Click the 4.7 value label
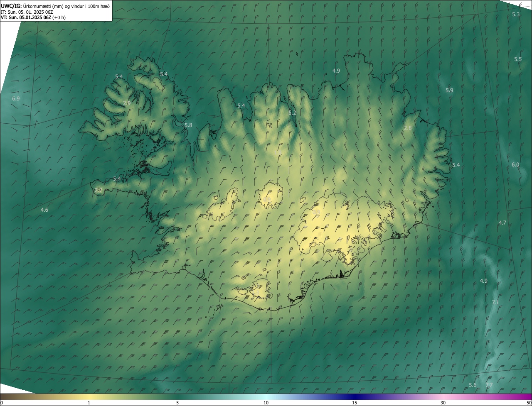Screen dimensions: 532x406 502,223
